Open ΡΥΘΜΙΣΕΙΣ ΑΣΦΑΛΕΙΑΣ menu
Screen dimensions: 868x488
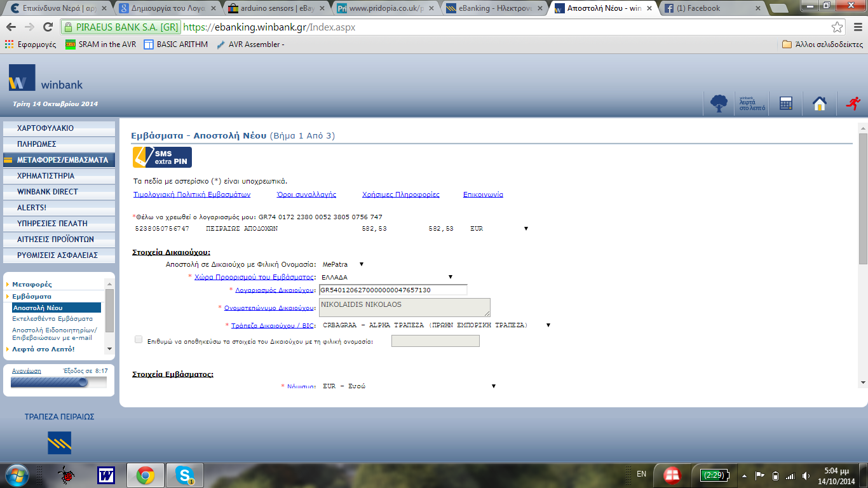coord(59,255)
